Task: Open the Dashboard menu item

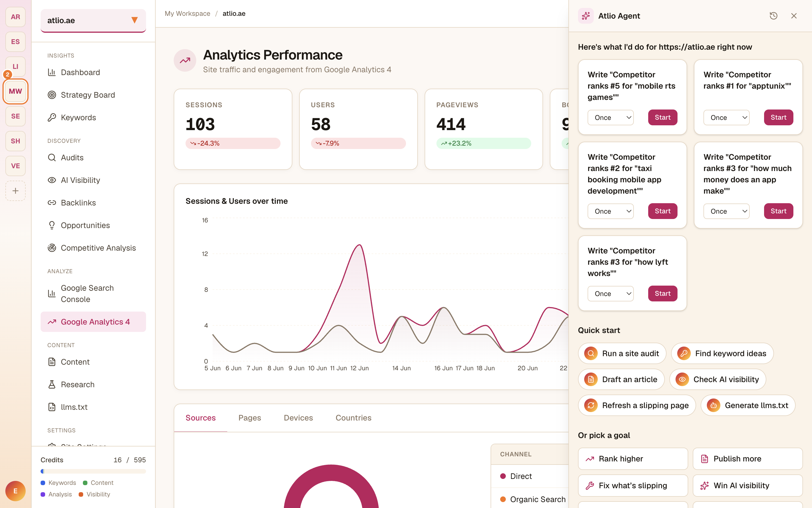Action: pyautogui.click(x=93, y=72)
